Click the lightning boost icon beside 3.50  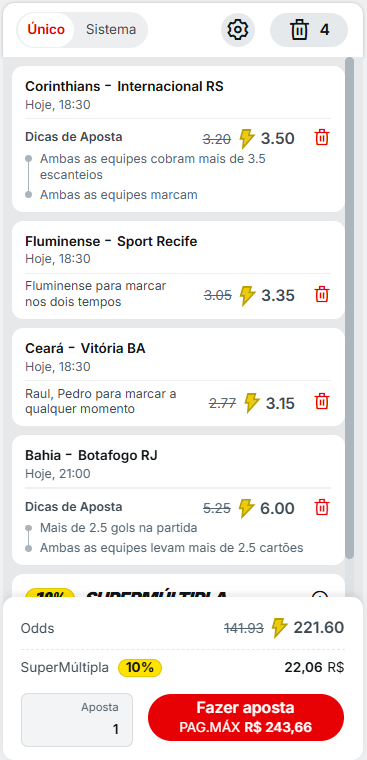[247, 139]
